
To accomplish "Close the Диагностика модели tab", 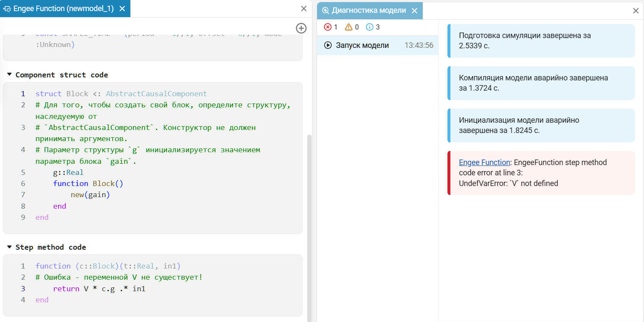I will [414, 11].
